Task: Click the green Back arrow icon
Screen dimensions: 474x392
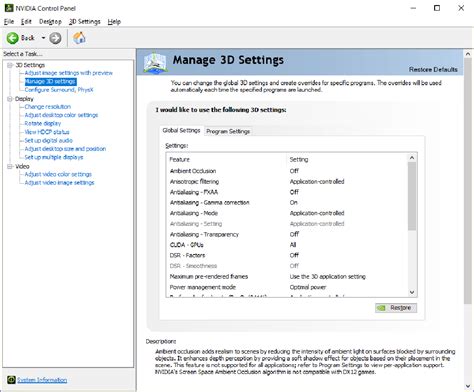Action: 13,38
